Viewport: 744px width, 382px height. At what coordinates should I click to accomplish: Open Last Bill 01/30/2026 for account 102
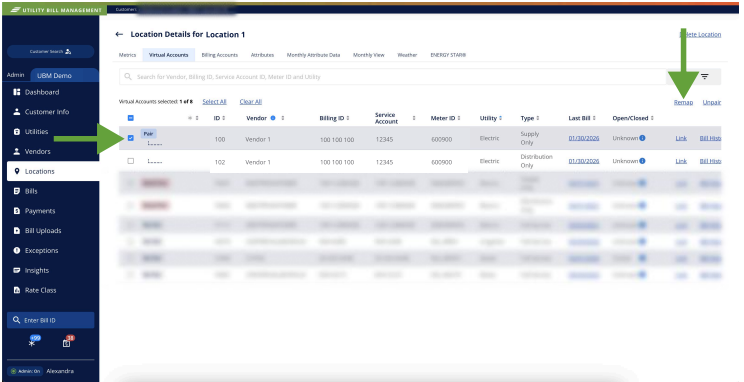(x=584, y=161)
